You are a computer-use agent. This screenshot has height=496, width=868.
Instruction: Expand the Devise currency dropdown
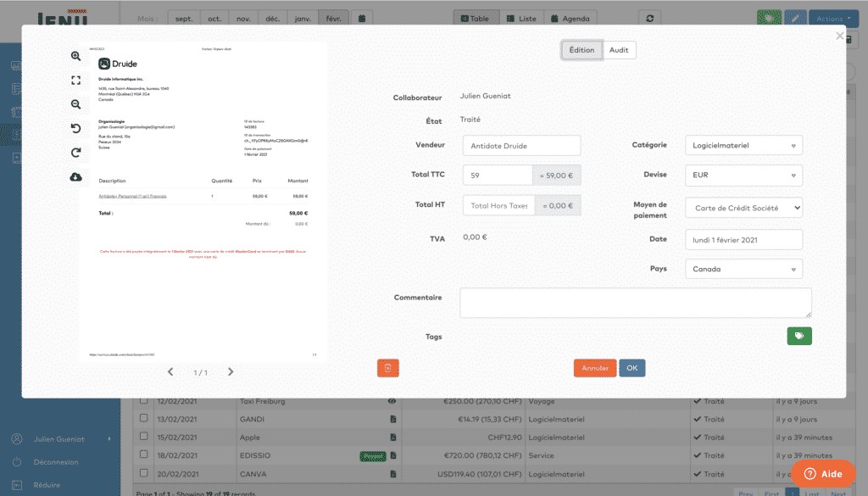pyautogui.click(x=743, y=176)
